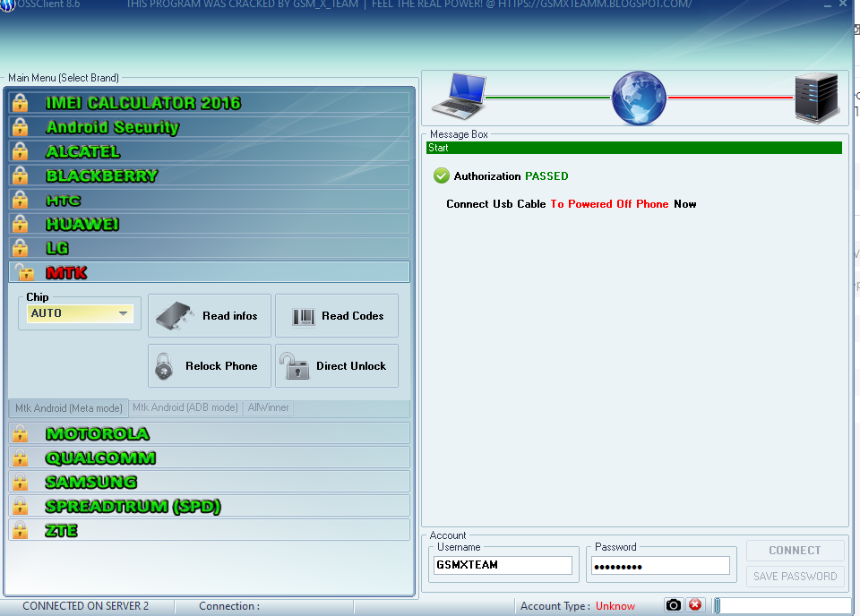860x616 pixels.
Task: Expand the QUALCOMM brand section
Action: [x=209, y=457]
